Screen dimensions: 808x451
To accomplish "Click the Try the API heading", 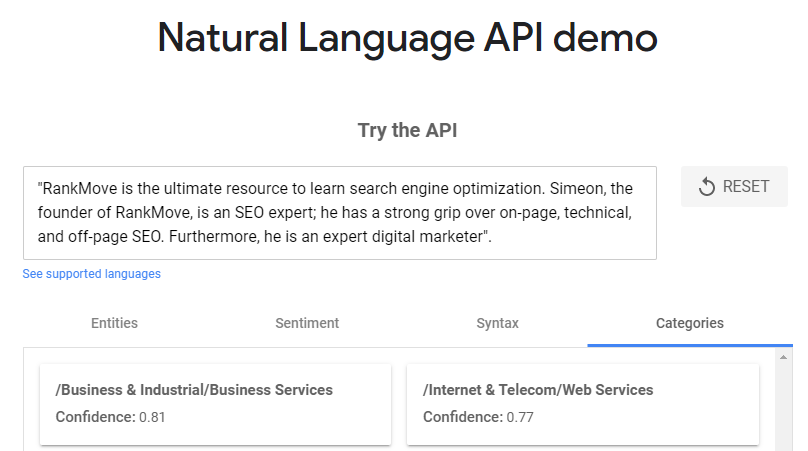I will tap(407, 130).
